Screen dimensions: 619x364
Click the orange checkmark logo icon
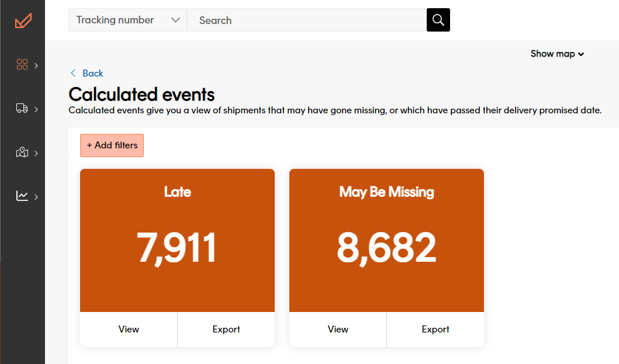tap(23, 21)
